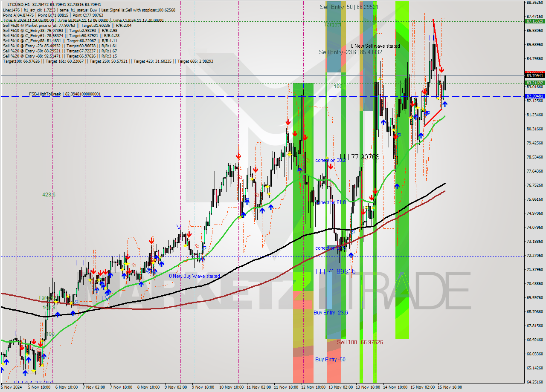
Task: Click the 74.07960 price axis label
Action: click(534, 227)
